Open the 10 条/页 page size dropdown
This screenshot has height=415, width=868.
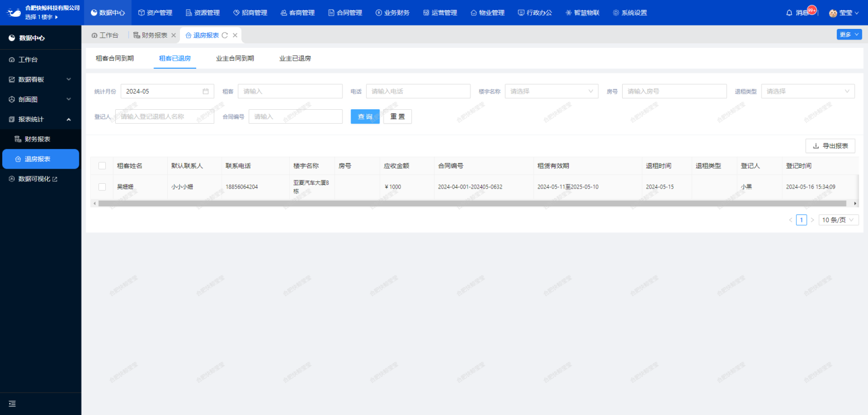(x=838, y=220)
